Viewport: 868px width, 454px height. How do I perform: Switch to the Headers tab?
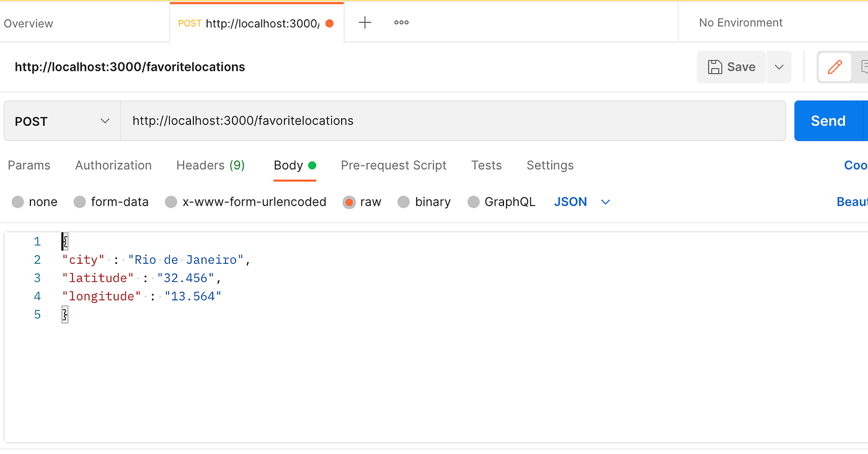pos(210,165)
